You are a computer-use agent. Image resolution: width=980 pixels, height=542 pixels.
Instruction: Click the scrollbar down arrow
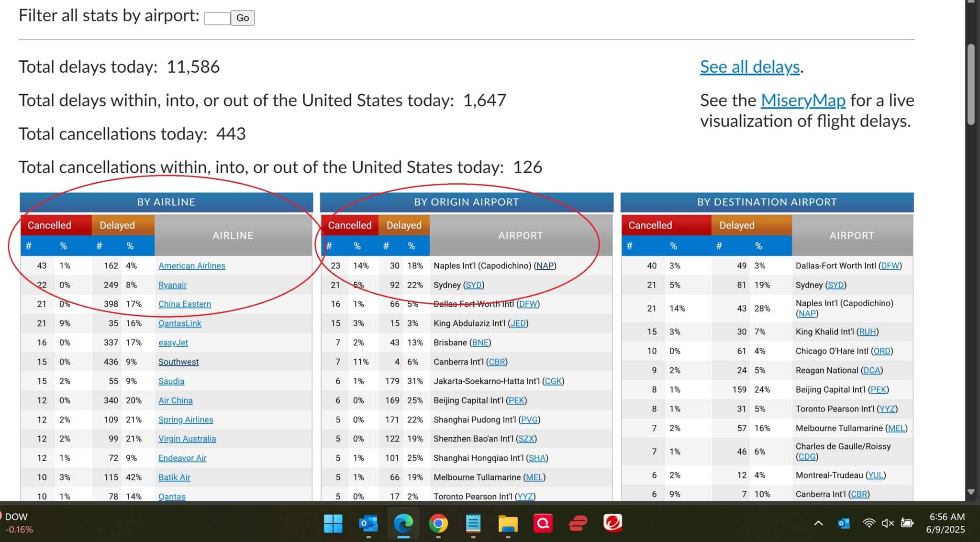971,492
